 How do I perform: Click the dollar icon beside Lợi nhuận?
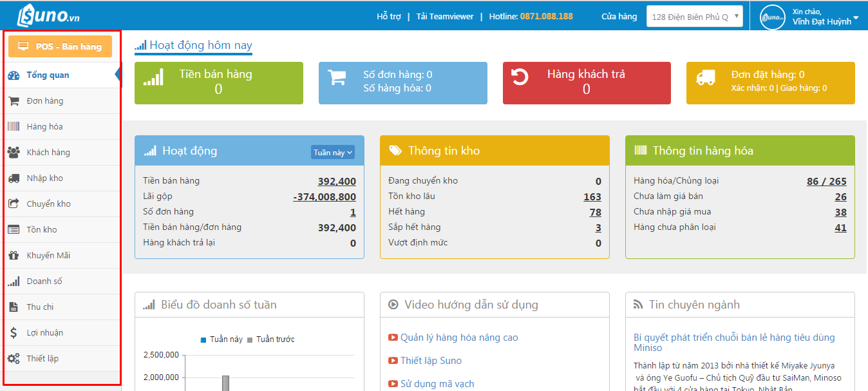[x=14, y=333]
